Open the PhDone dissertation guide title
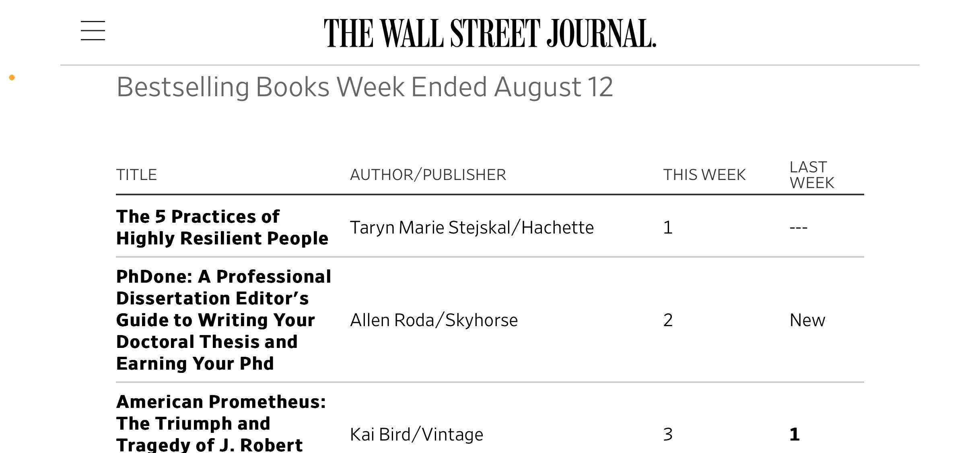This screenshot has height=453, width=980. [224, 320]
